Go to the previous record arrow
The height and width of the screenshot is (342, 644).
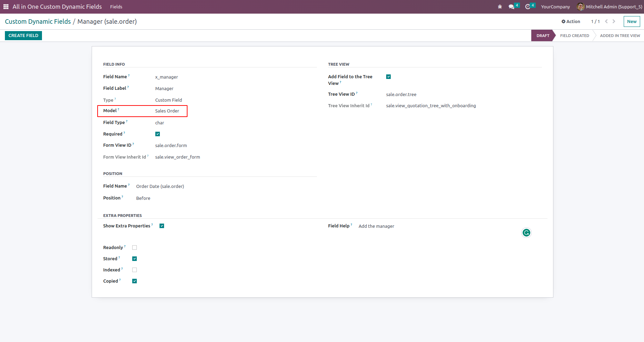(606, 21)
